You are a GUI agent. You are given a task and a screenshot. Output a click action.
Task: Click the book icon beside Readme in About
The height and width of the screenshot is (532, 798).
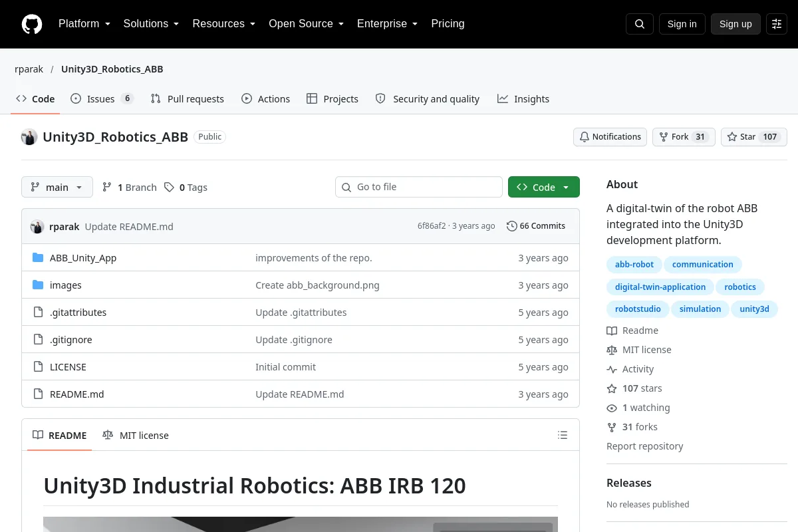pos(612,331)
